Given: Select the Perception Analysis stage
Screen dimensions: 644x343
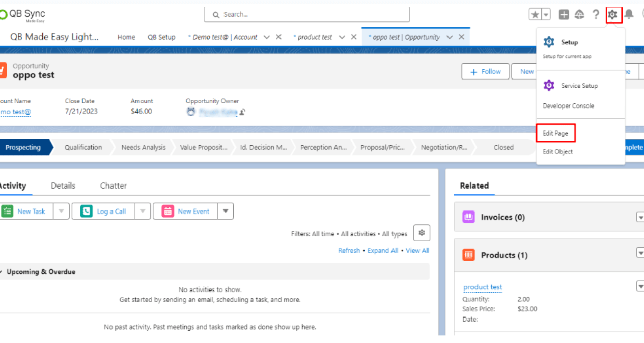Looking at the screenshot, I should tap(324, 147).
